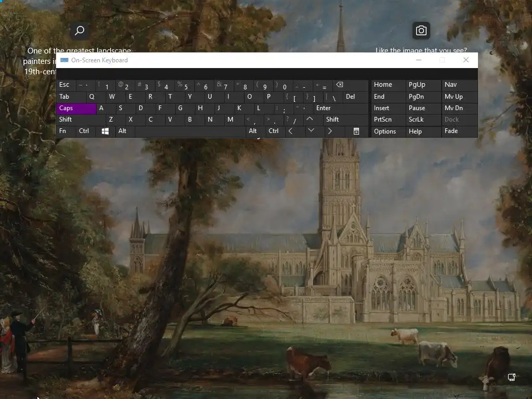This screenshot has width=532, height=399.
Task: Toggle the left Ctrl key
Action: pos(86,131)
